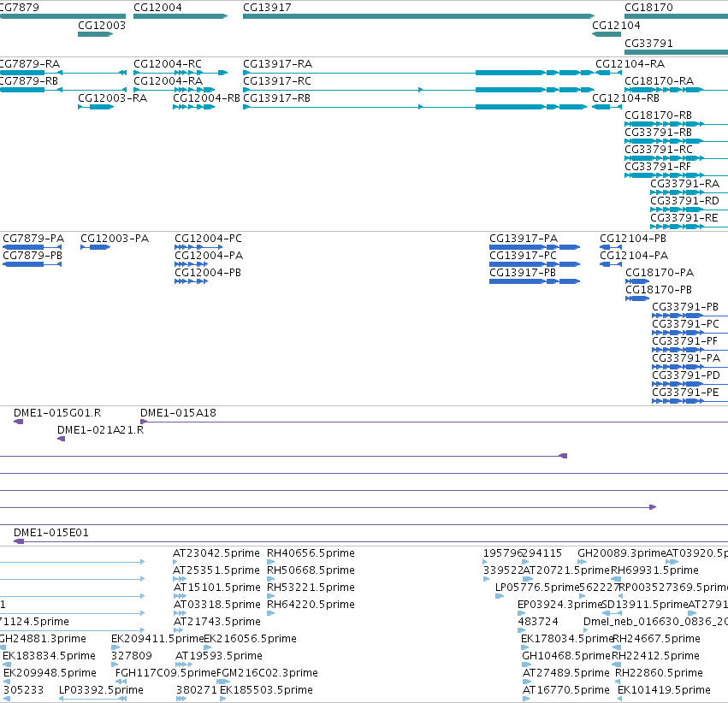This screenshot has height=703, width=728.
Task: Select EST RH40656.5prime label
Action: tap(311, 553)
